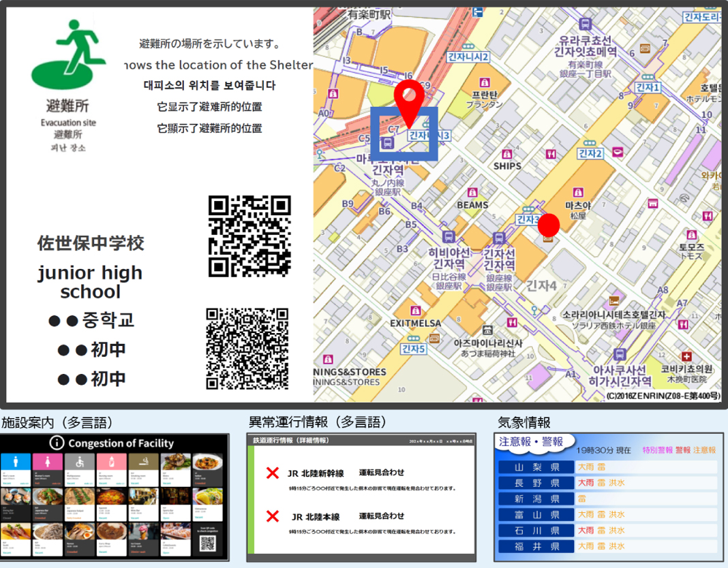
Task: Select the men's room facility icon
Action: 16,461
